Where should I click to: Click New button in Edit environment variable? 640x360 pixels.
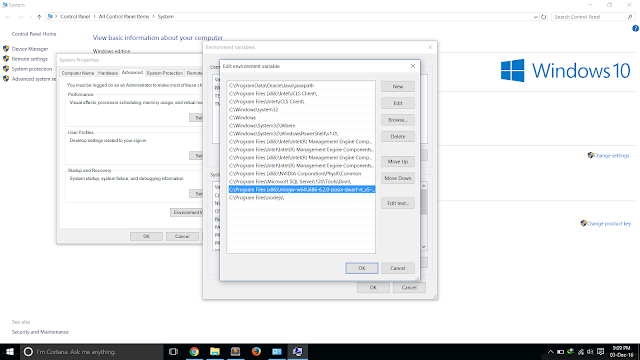pyautogui.click(x=398, y=87)
